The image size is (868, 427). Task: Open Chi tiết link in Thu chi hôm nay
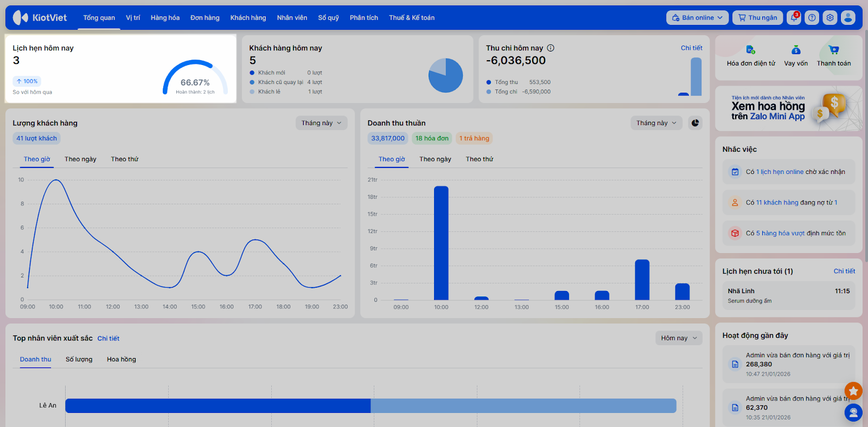tap(691, 48)
